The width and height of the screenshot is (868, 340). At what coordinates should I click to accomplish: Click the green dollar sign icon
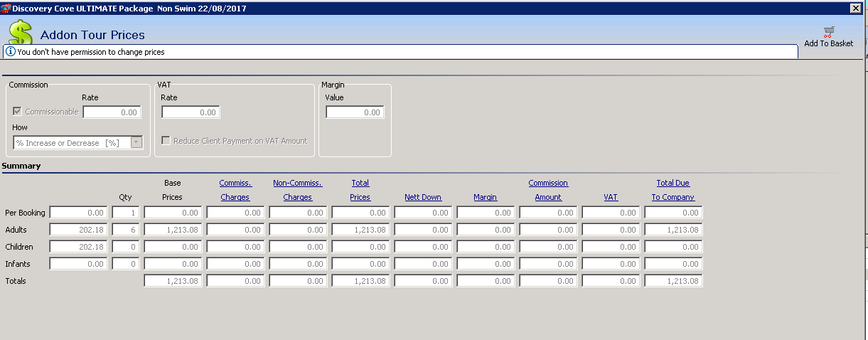pos(21,32)
